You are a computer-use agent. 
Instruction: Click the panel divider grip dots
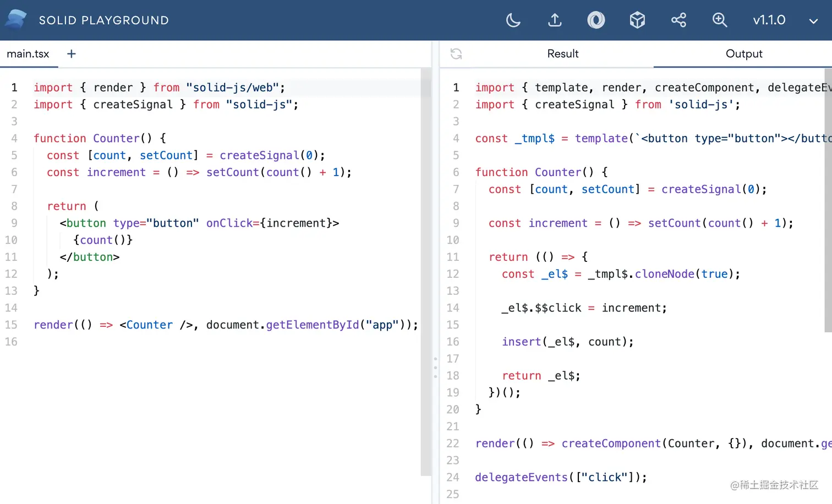click(x=435, y=368)
